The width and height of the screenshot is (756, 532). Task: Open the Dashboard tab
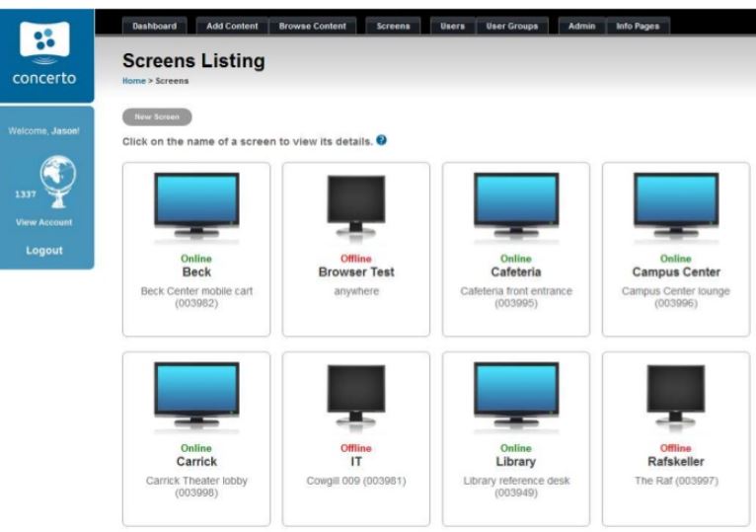[154, 26]
